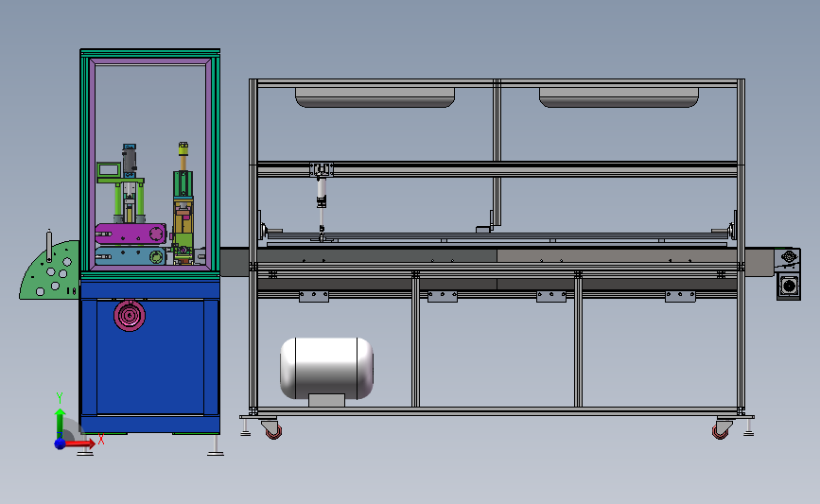820x504 pixels.
Task: Click the blue Z axis ball of the triad
Action: pyautogui.click(x=60, y=443)
